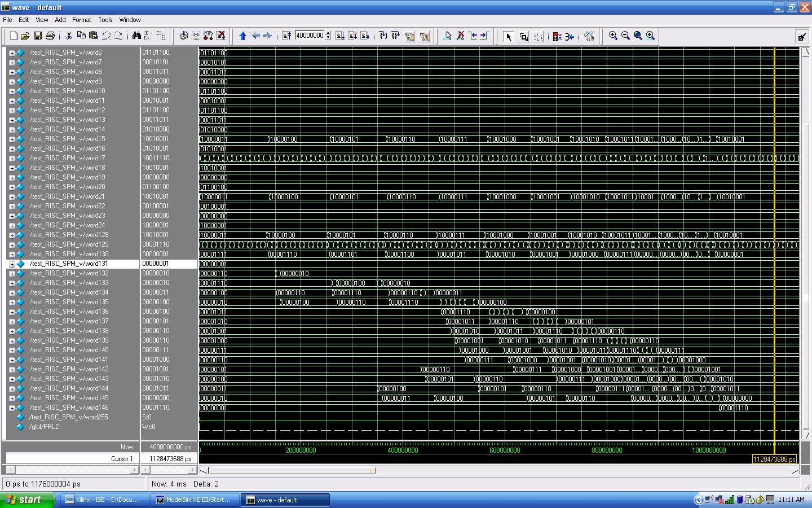Enable Zoom mode in the toolbar
Viewport: 812px width, 508px height.
tap(523, 36)
